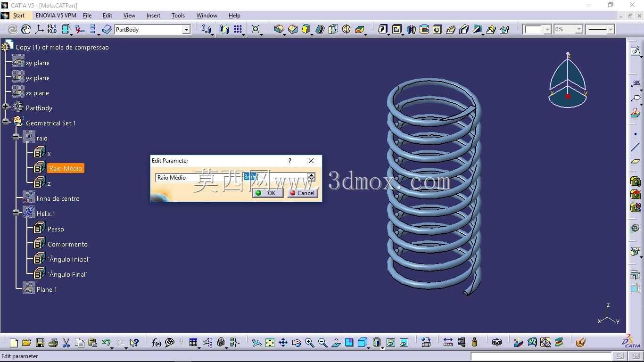
Task: Open a file using the folder icon
Action: click(x=26, y=343)
